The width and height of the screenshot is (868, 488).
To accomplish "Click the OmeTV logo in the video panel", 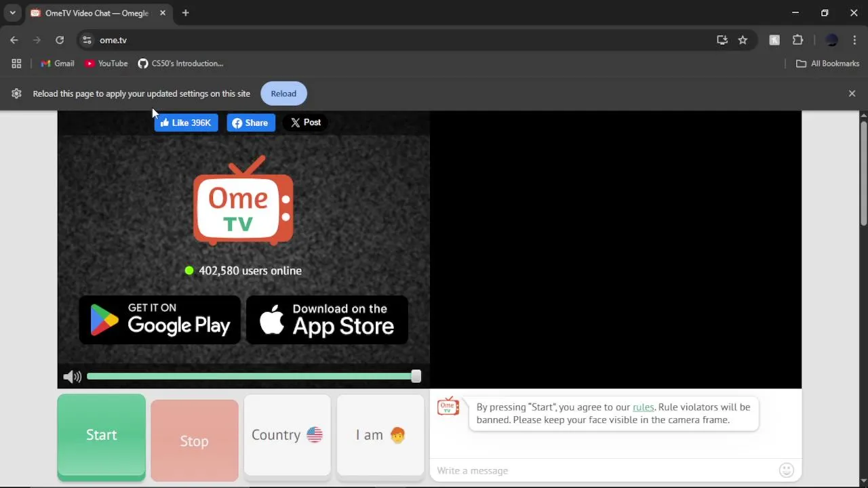I will (243, 201).
